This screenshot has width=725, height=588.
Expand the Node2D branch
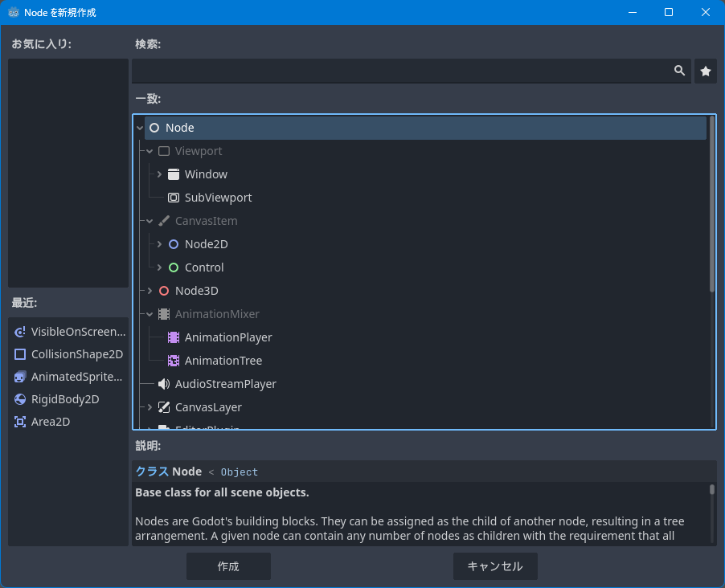point(159,244)
